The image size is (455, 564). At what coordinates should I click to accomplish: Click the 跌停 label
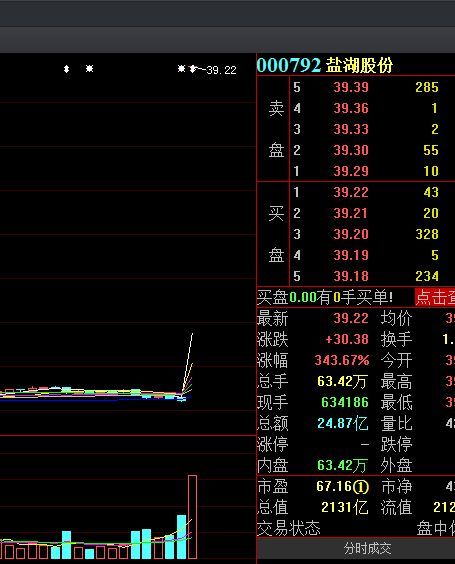click(x=396, y=444)
